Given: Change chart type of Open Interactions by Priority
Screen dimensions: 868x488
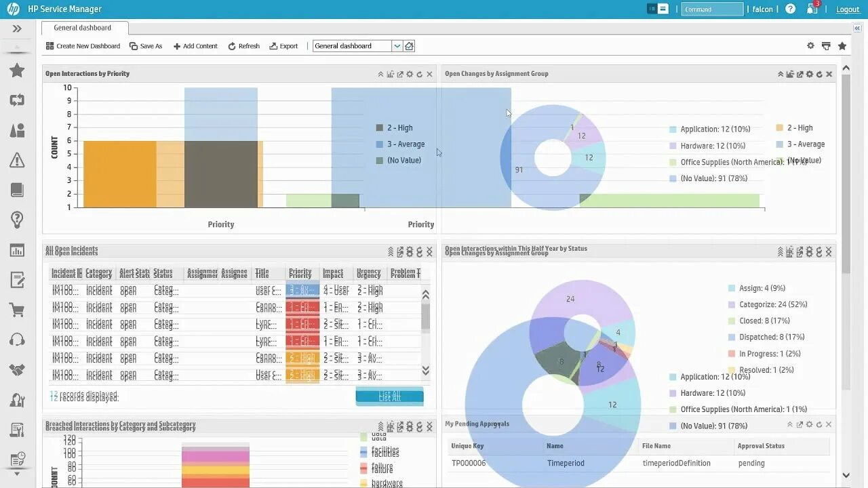Looking at the screenshot, I should point(391,74).
